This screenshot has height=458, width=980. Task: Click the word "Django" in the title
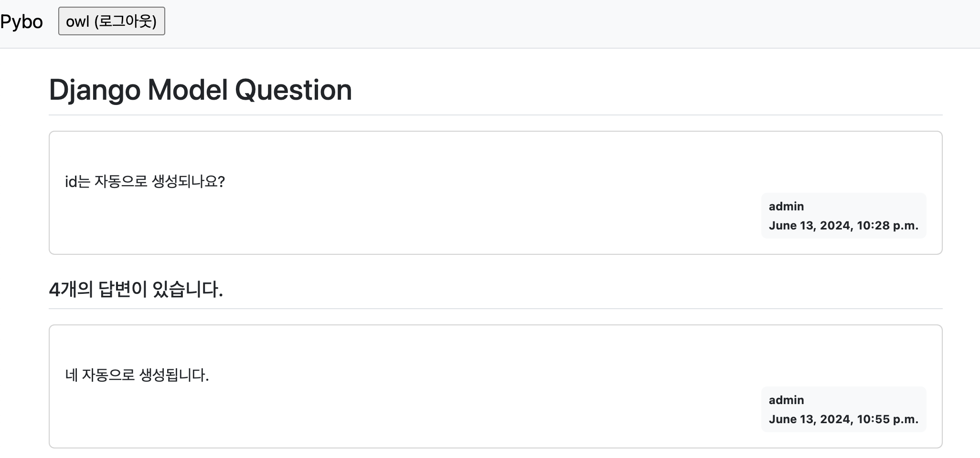(x=95, y=90)
